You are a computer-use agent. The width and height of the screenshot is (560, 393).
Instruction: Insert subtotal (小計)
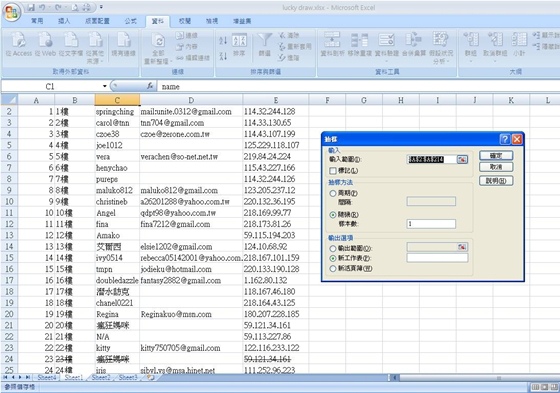519,44
